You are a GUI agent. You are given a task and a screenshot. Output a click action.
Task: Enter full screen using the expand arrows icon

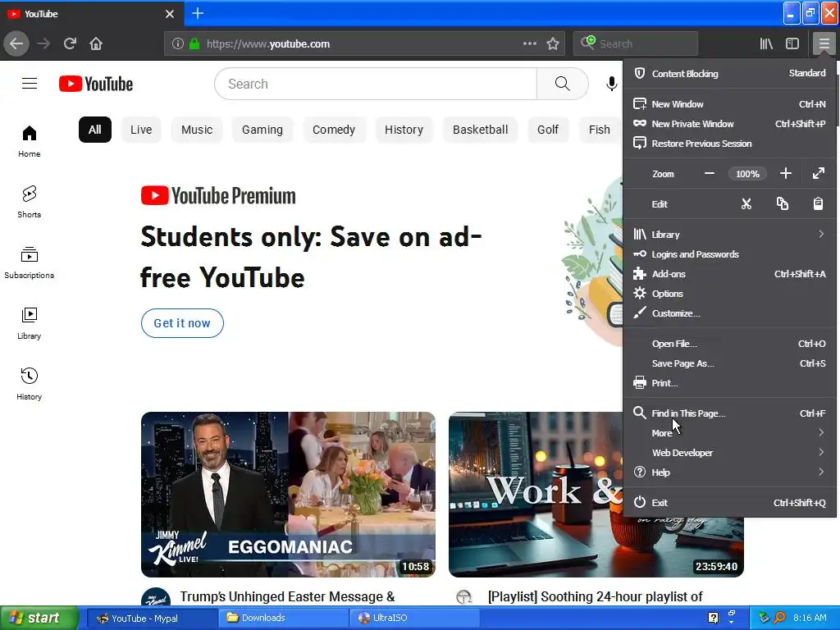[818, 174]
